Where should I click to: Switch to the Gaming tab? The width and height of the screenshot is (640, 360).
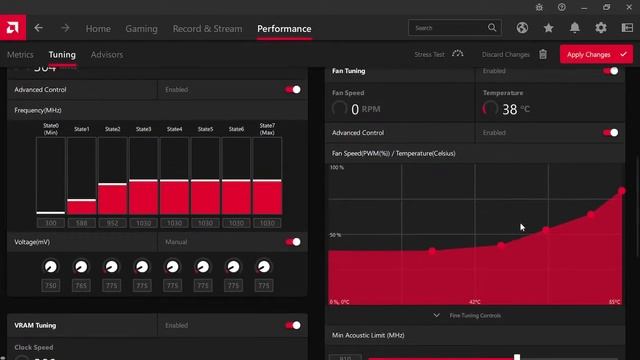(x=141, y=29)
